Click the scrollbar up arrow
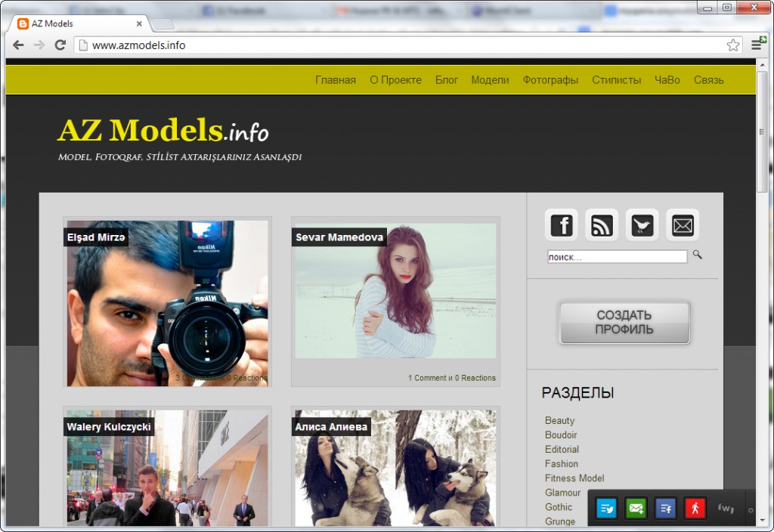Image resolution: width=774 pixels, height=532 pixels. point(763,63)
